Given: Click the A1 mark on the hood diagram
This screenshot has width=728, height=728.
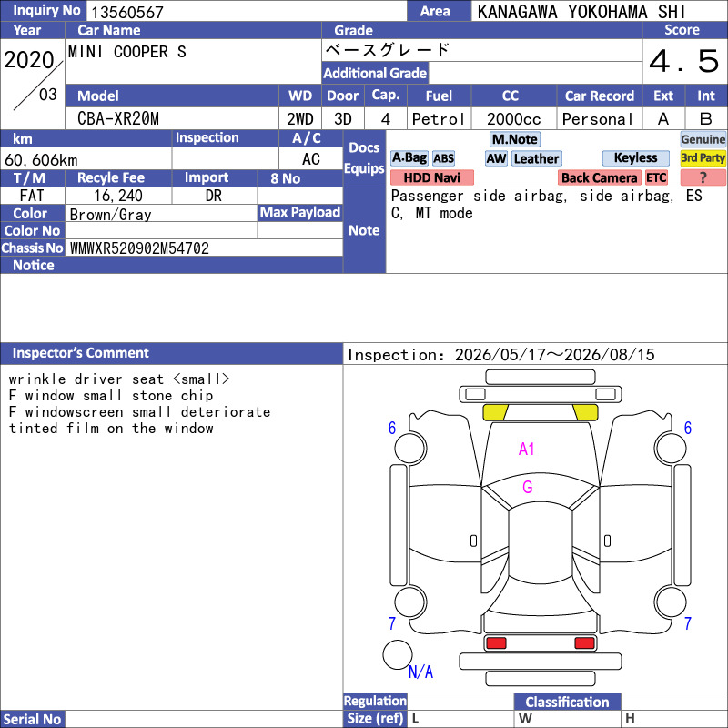Looking at the screenshot, I should pos(526,449).
